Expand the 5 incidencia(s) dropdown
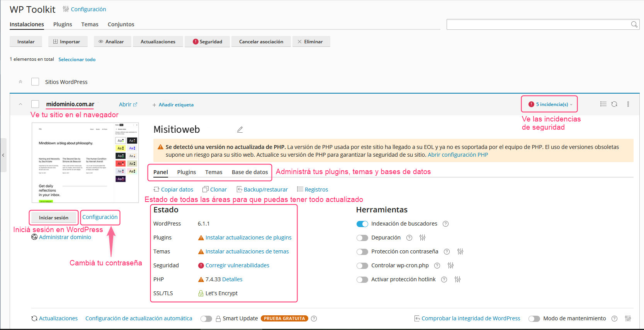The image size is (644, 330). coord(550,104)
